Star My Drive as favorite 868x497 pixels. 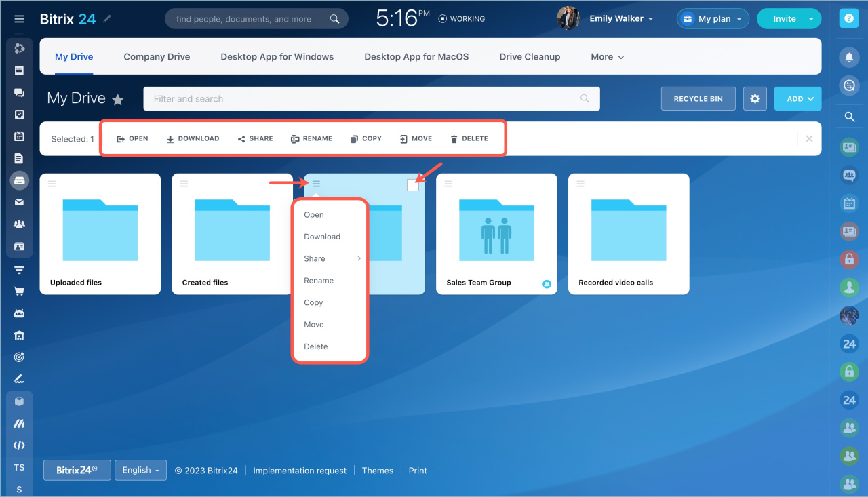click(x=118, y=100)
